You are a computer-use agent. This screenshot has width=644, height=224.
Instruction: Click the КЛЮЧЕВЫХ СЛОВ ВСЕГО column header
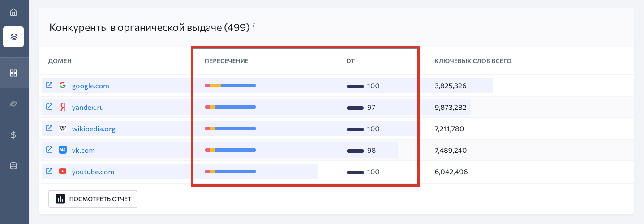[x=473, y=61]
